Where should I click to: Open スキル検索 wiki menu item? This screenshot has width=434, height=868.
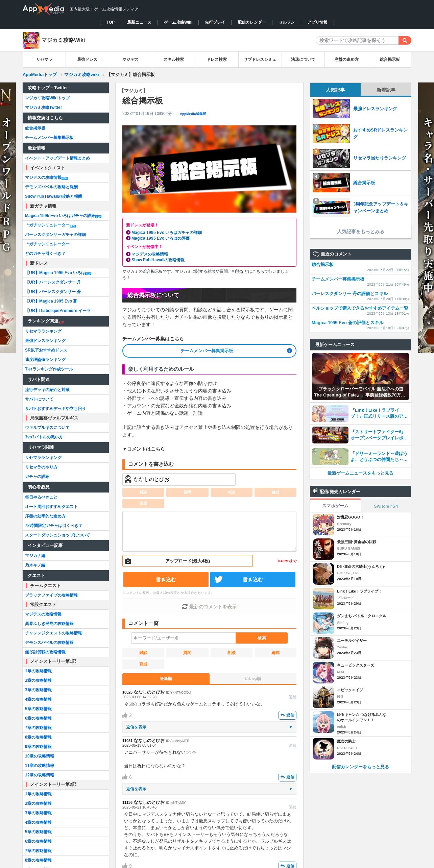tap(174, 59)
